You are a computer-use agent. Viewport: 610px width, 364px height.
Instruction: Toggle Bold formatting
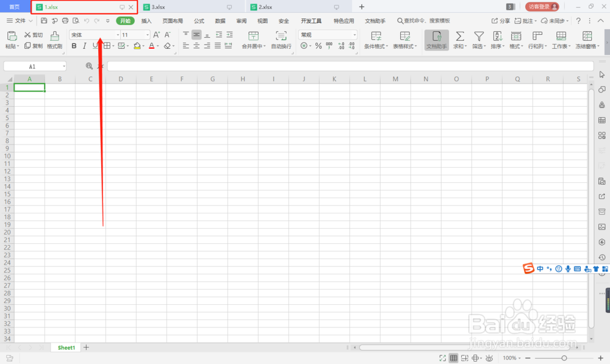point(74,46)
